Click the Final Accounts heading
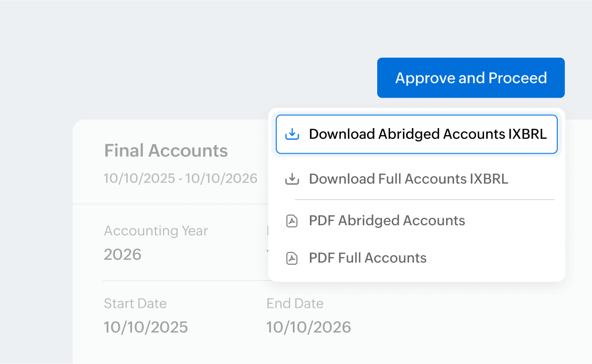 (x=166, y=151)
